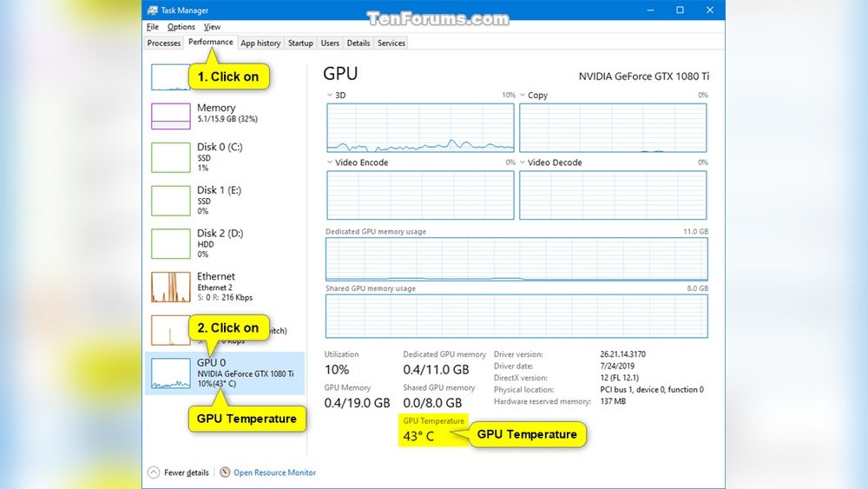Open the 3D graph dropdown
Viewport: 868px width, 489px height.
point(331,96)
